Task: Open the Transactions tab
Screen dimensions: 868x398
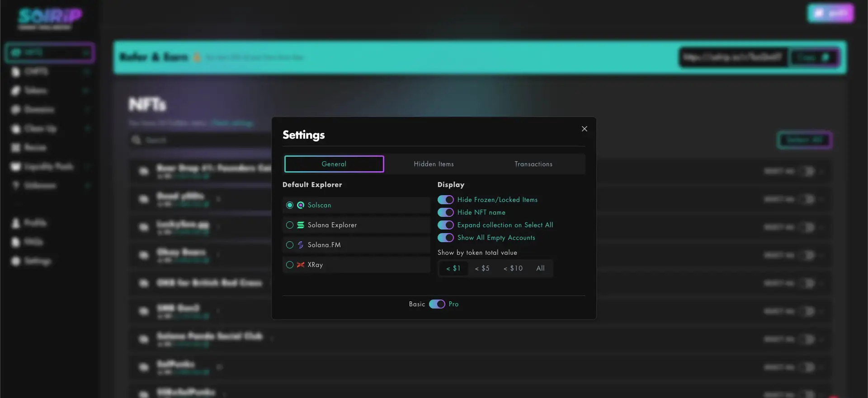Action: coord(533,164)
